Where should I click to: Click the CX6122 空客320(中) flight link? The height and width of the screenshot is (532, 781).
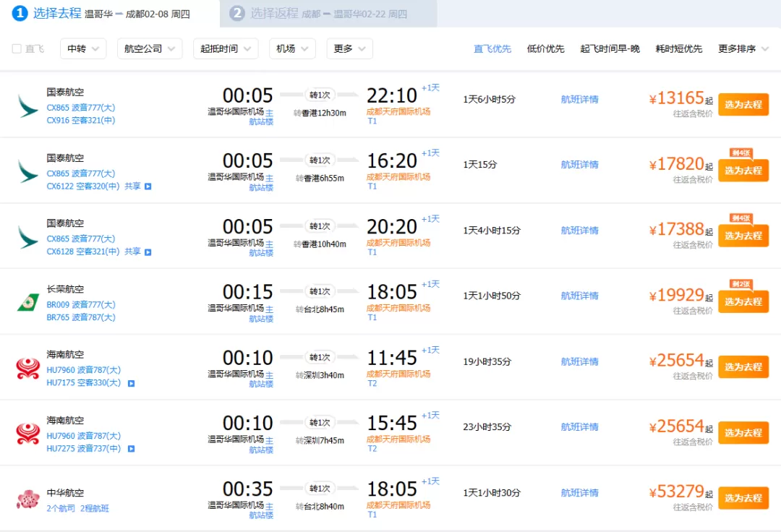pyautogui.click(x=82, y=186)
